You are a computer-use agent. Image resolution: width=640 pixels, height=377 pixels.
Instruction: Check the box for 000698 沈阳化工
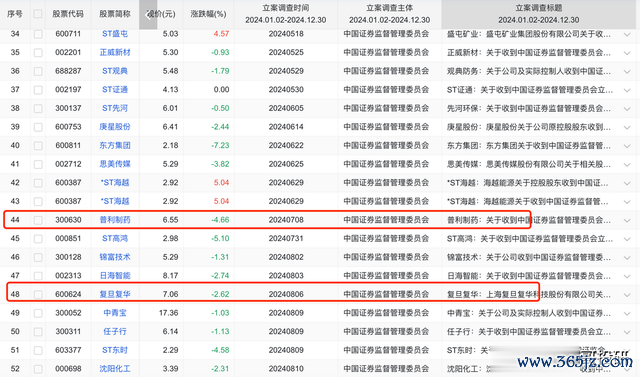pyautogui.click(x=38, y=369)
